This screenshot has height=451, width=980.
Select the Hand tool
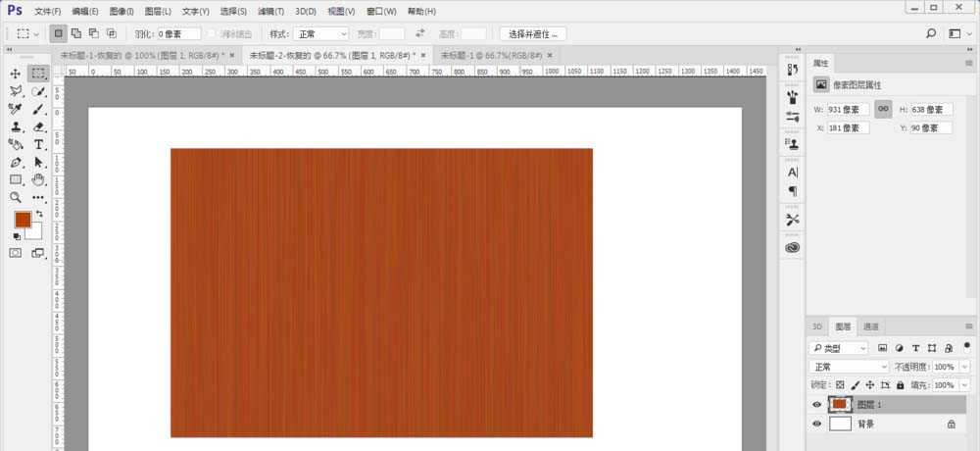click(39, 179)
